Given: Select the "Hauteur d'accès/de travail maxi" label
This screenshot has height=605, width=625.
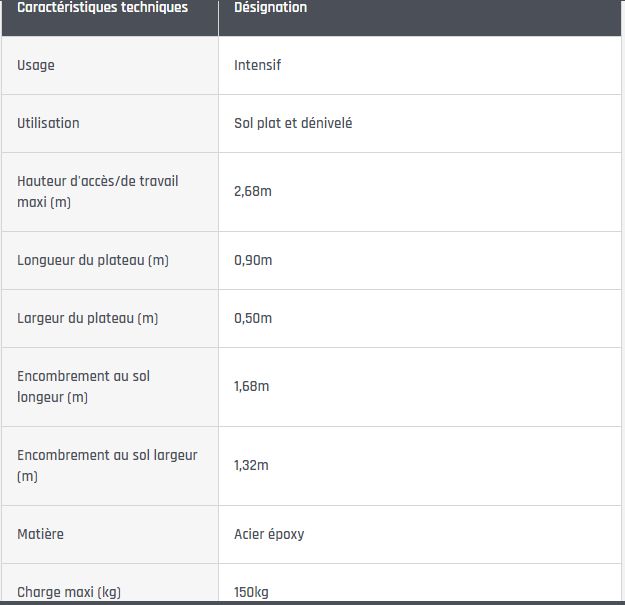Looking at the screenshot, I should [98, 191].
